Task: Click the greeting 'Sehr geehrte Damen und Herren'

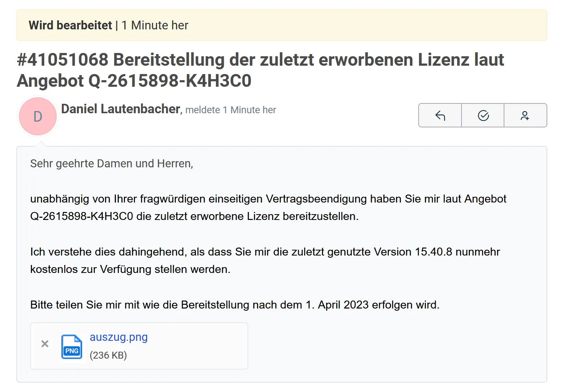Action: point(112,163)
